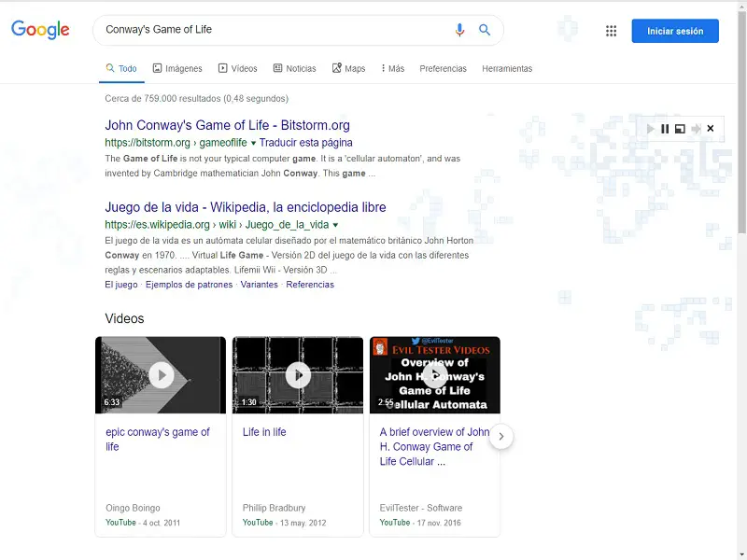Open A brief overview of John H. Conway title
Screen dimensions: 747x560
(x=434, y=447)
